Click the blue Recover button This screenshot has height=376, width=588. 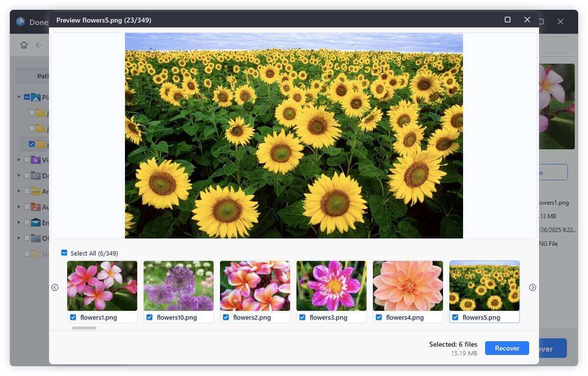coord(507,348)
